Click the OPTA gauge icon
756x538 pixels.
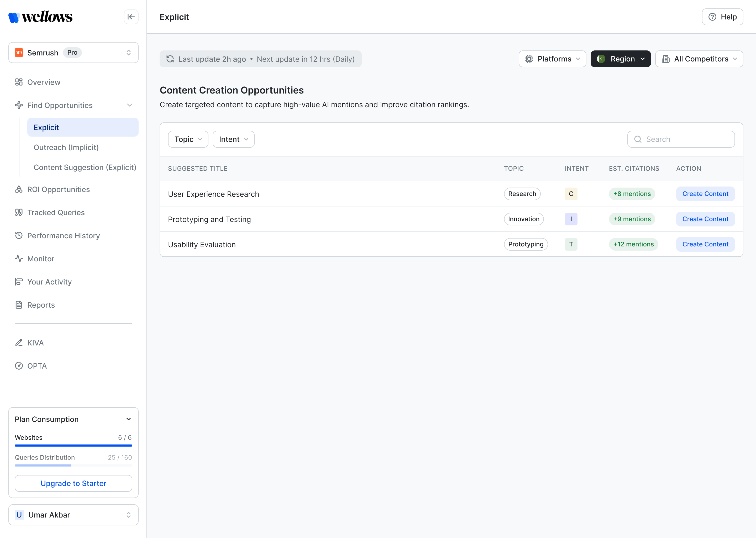pos(19,366)
